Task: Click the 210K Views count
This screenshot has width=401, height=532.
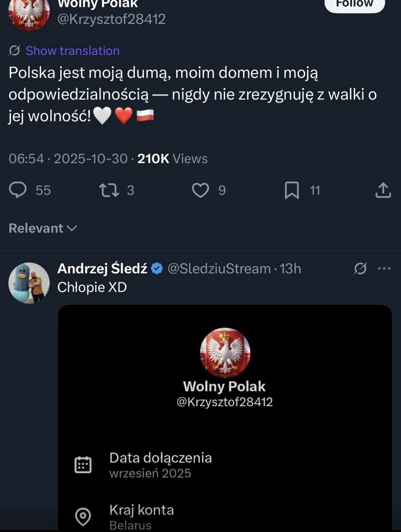Action: point(172,159)
